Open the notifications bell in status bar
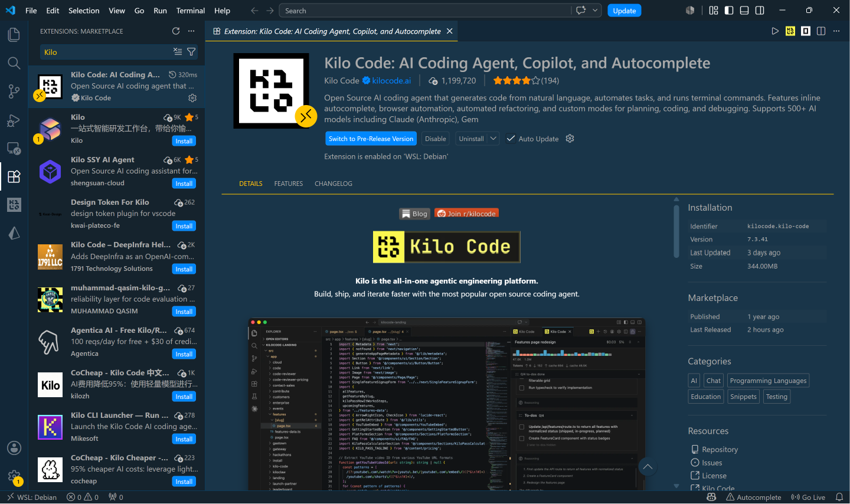 pyautogui.click(x=839, y=498)
